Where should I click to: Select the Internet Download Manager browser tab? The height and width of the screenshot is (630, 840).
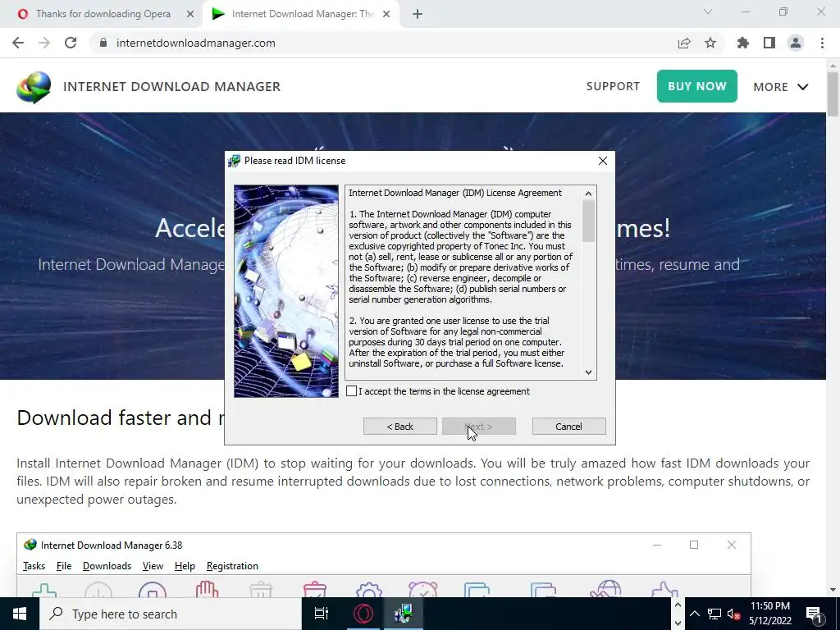tap(303, 14)
